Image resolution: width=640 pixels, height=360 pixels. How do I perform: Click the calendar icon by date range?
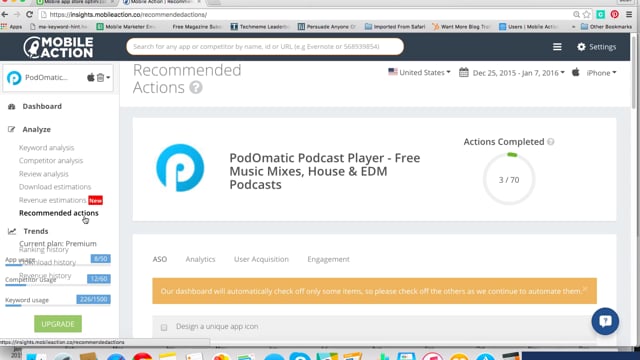[x=464, y=73]
